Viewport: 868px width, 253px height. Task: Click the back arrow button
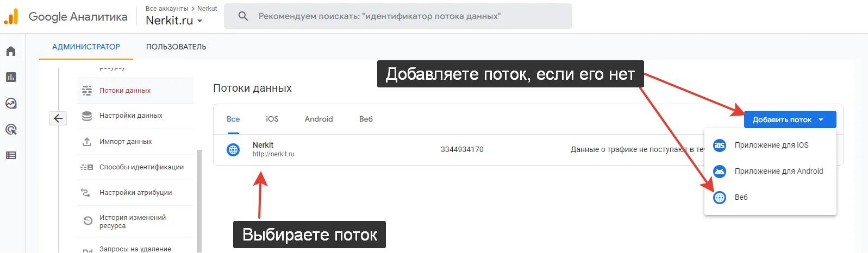[58, 118]
